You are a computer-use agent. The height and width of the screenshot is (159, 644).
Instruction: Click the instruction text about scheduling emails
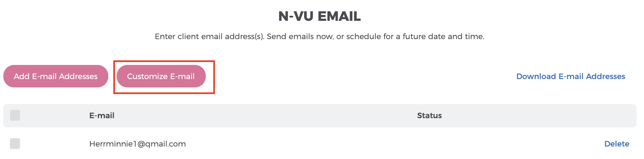click(320, 37)
